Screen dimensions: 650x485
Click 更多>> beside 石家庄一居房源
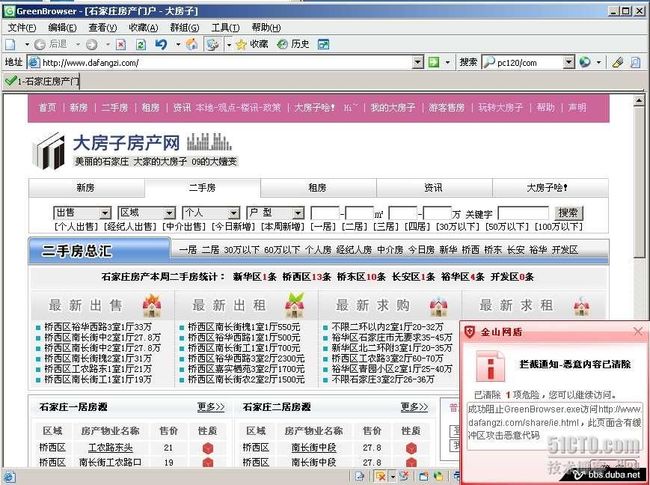[x=211, y=407]
